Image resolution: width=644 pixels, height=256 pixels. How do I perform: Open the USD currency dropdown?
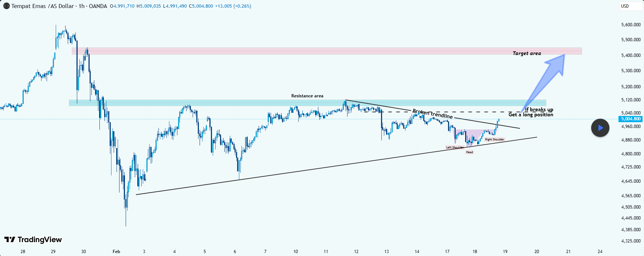(631, 6)
